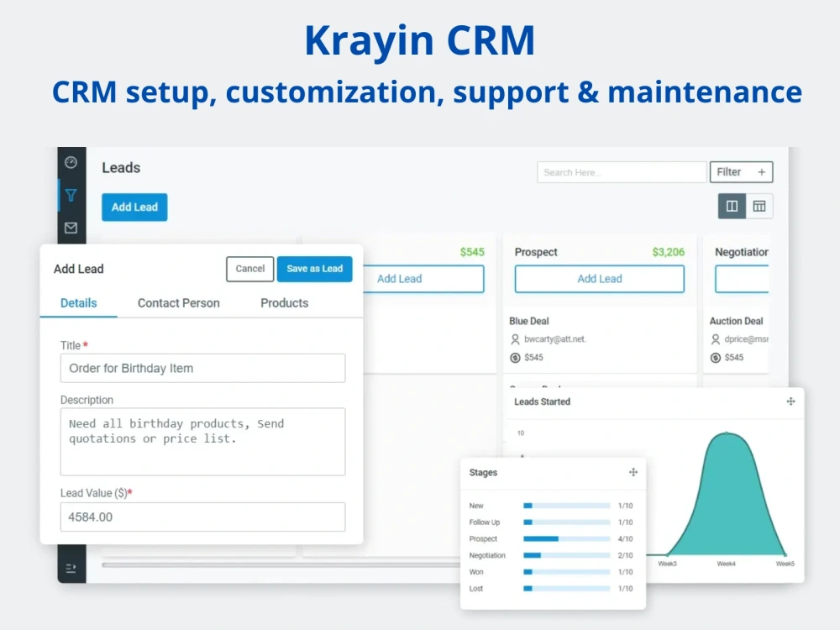Switch to table view icon
The width and height of the screenshot is (840, 630).
point(759,206)
